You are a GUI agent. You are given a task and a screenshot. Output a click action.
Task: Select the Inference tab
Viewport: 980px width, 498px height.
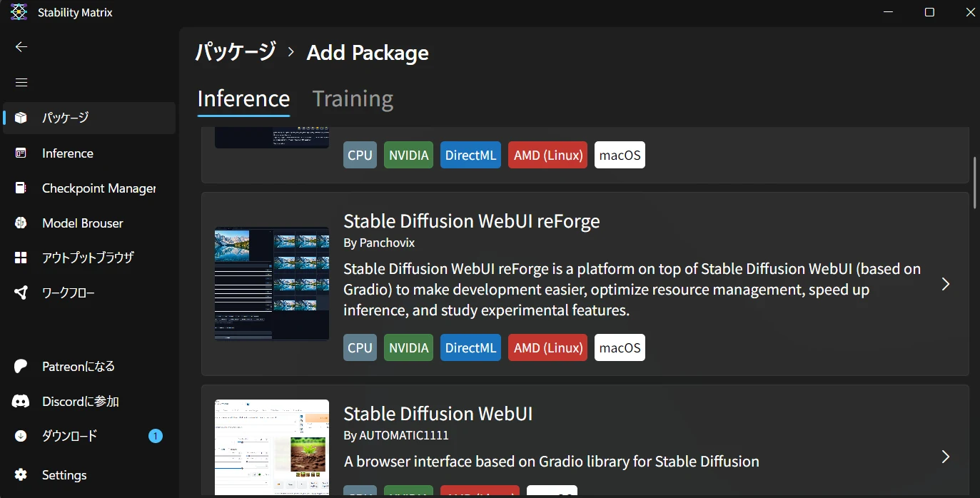243,98
